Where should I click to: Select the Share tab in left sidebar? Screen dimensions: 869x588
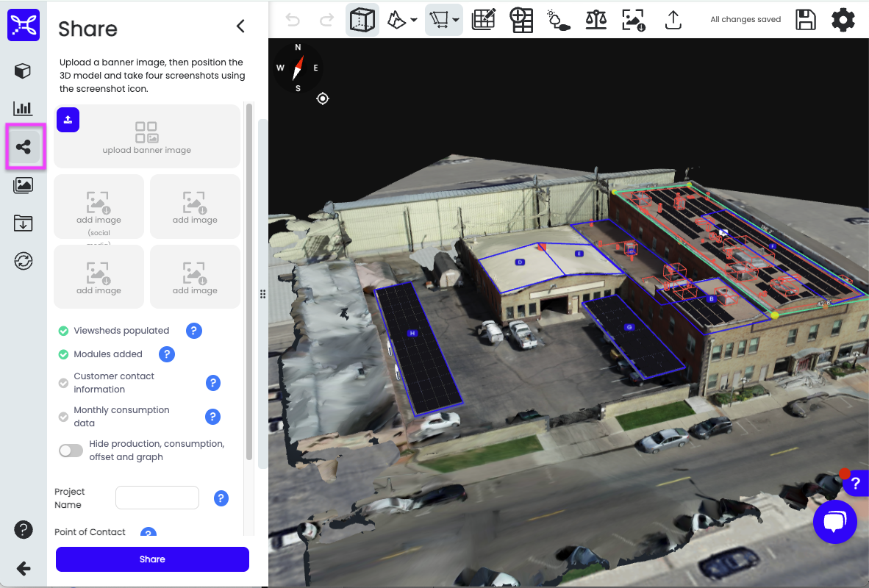tap(24, 147)
